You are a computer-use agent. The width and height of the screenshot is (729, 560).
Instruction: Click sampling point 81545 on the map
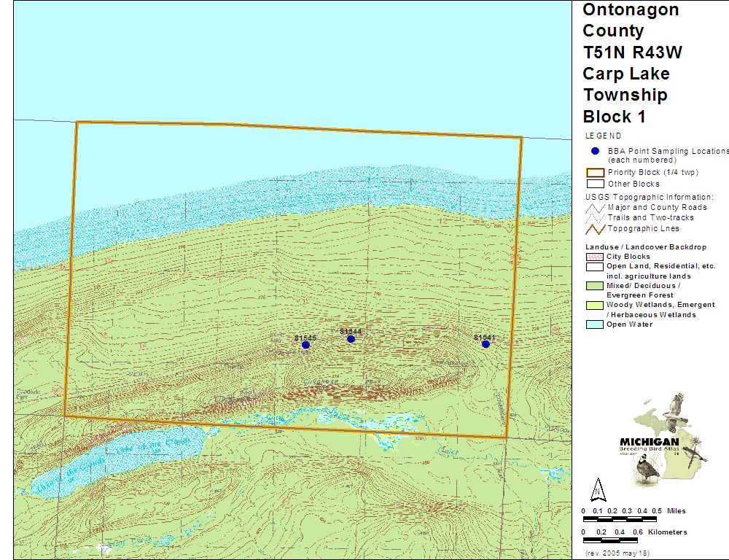click(x=306, y=345)
